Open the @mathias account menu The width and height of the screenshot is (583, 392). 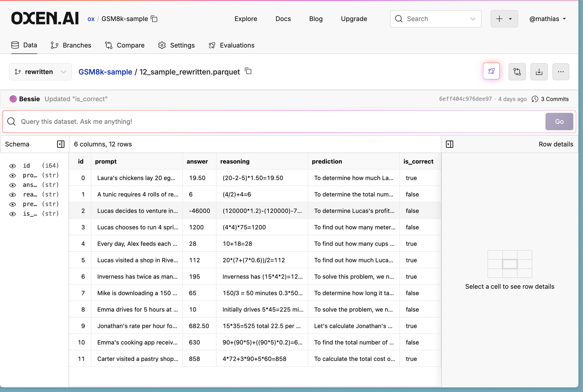547,19
